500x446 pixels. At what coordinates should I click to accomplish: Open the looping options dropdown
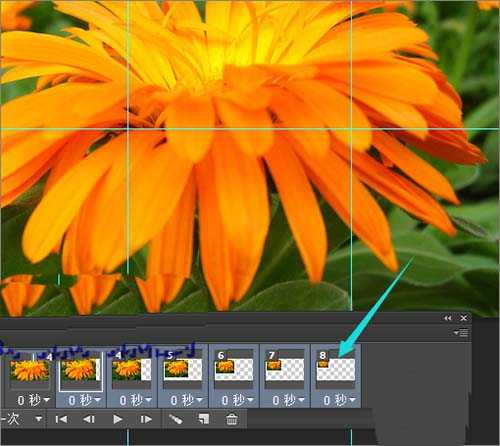39,419
